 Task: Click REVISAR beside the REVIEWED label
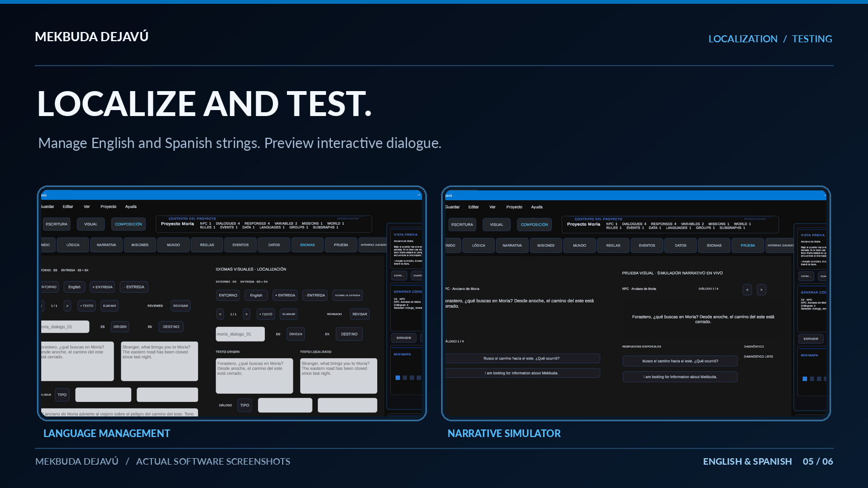click(x=181, y=306)
